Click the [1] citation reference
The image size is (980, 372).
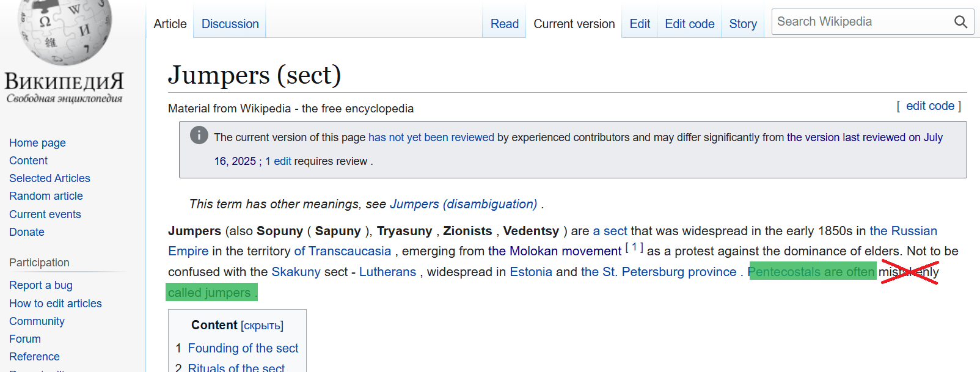(x=634, y=246)
